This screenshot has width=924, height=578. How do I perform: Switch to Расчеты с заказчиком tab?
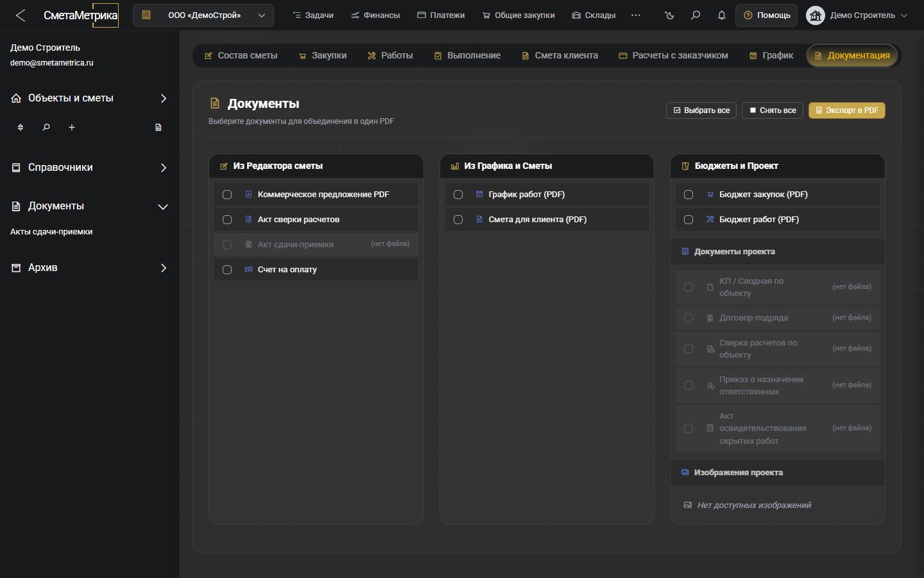click(x=673, y=56)
